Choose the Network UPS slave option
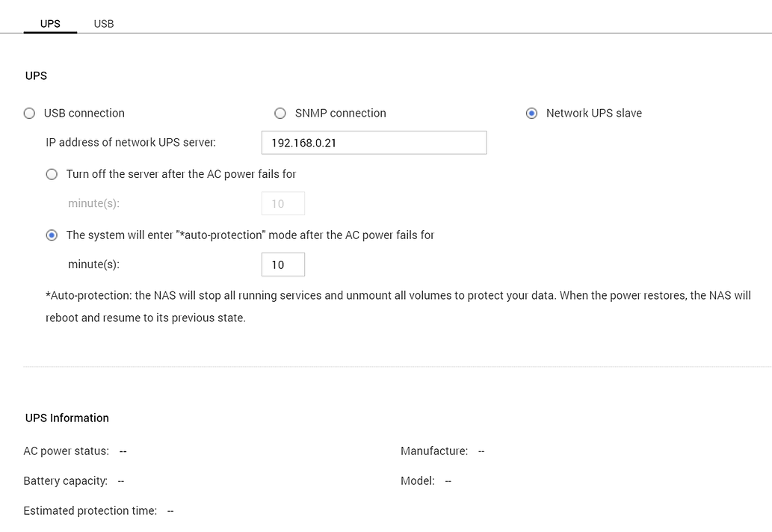Image resolution: width=772 pixels, height=532 pixels. (531, 113)
